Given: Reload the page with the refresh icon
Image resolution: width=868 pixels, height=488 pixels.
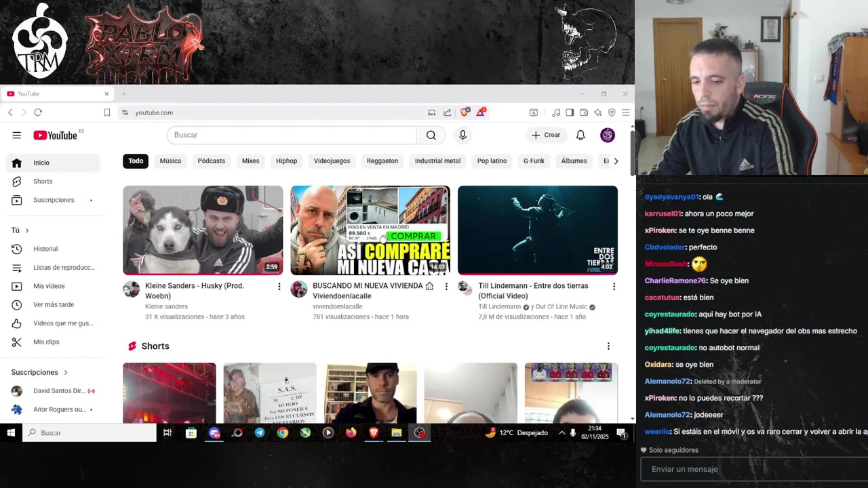Looking at the screenshot, I should (38, 113).
